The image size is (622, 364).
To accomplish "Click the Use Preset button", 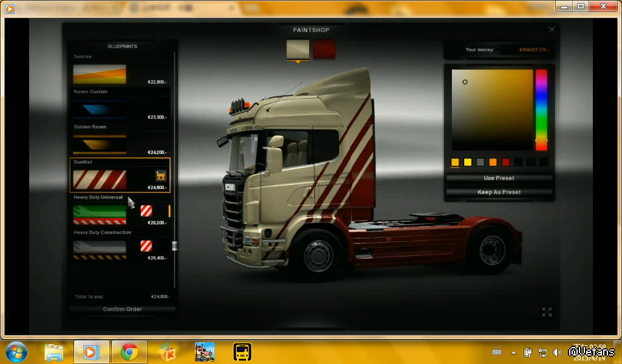I will coord(499,178).
